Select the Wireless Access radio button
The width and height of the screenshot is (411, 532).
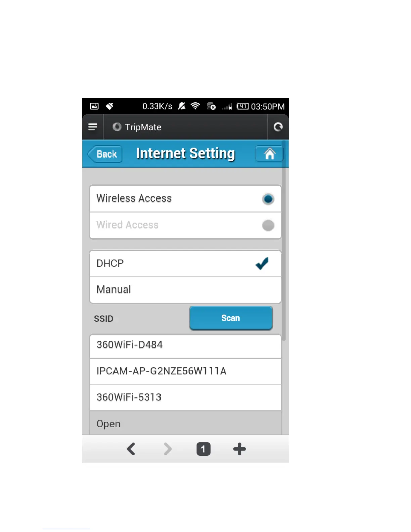(268, 199)
